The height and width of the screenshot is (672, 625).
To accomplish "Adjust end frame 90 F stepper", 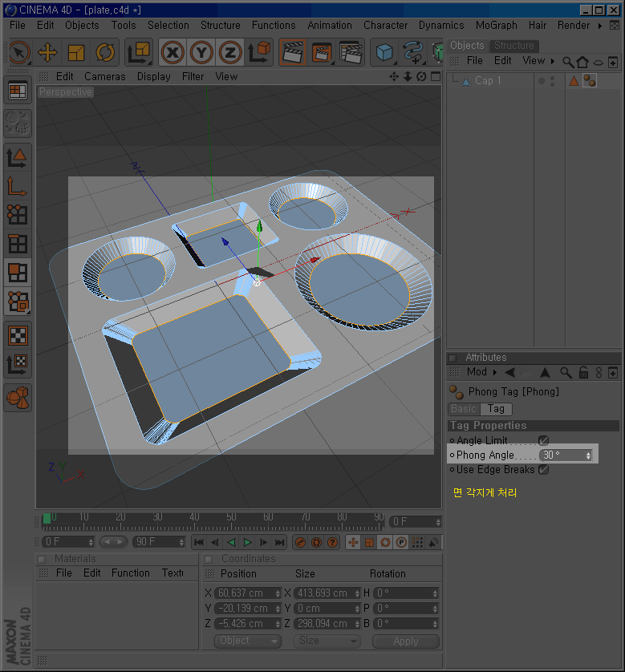I will tap(181, 542).
